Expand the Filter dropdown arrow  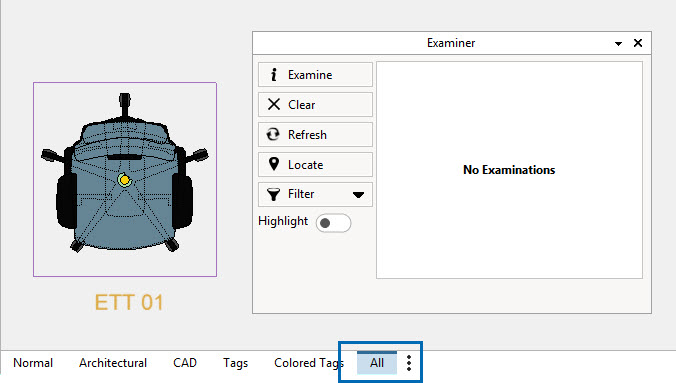tap(358, 195)
